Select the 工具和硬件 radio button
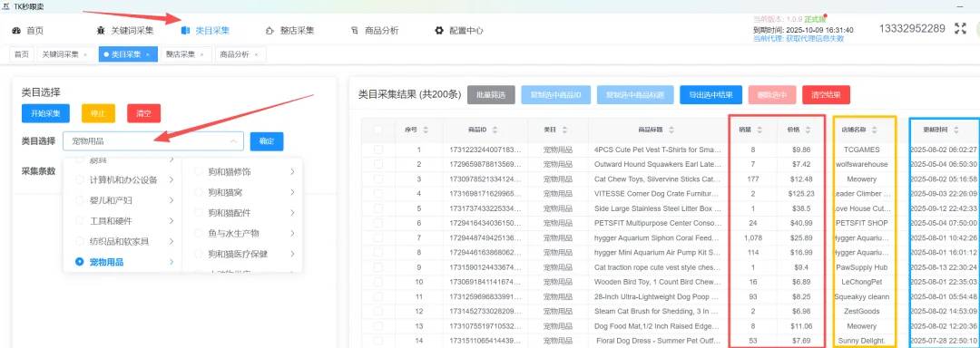Image resolution: width=980 pixels, height=348 pixels. coord(79,221)
